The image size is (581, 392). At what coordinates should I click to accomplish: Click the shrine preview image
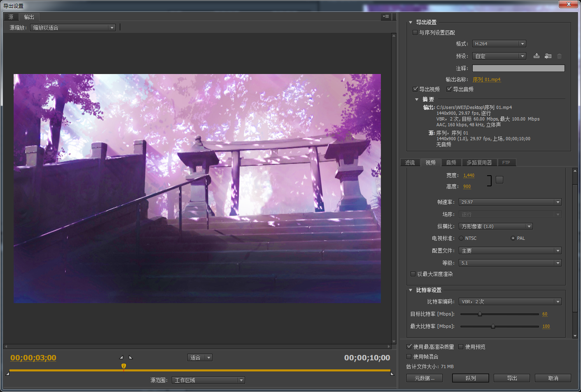coord(197,189)
